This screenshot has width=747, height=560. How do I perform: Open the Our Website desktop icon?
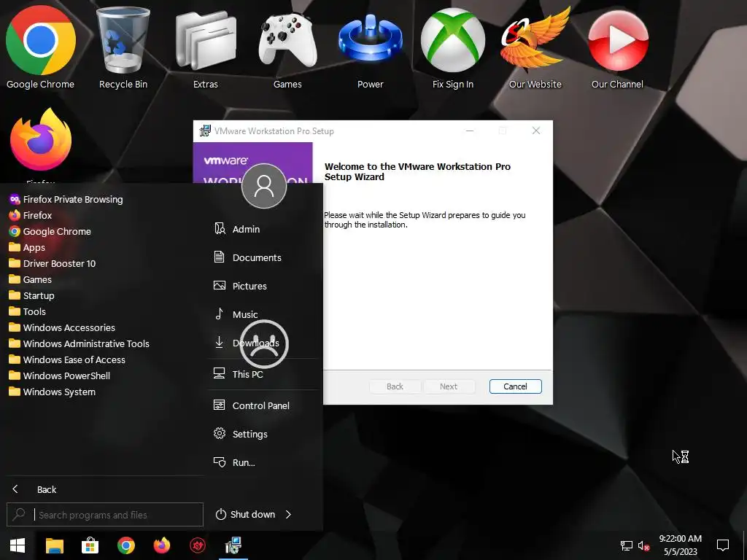click(535, 47)
